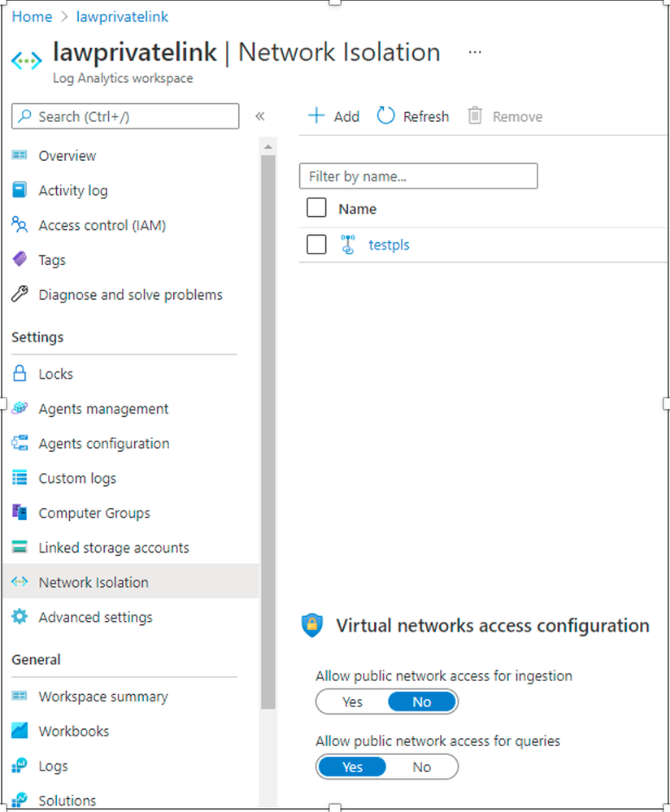The height and width of the screenshot is (812, 670).
Task: Click the plus icon beside Add
Action: pyautogui.click(x=316, y=115)
